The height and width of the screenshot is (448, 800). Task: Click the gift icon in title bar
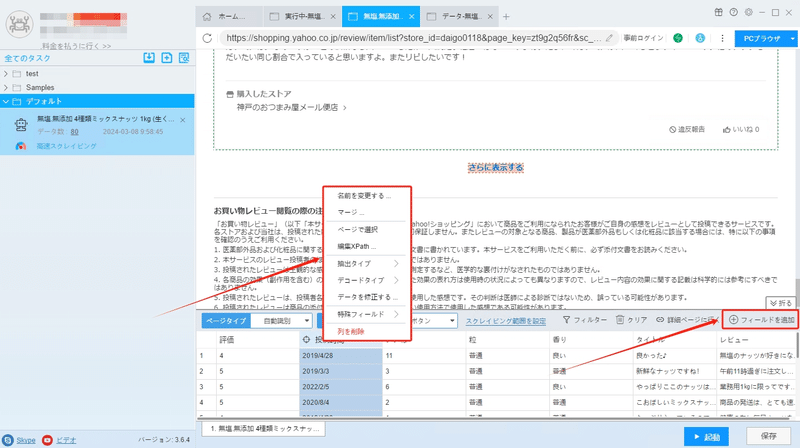718,12
